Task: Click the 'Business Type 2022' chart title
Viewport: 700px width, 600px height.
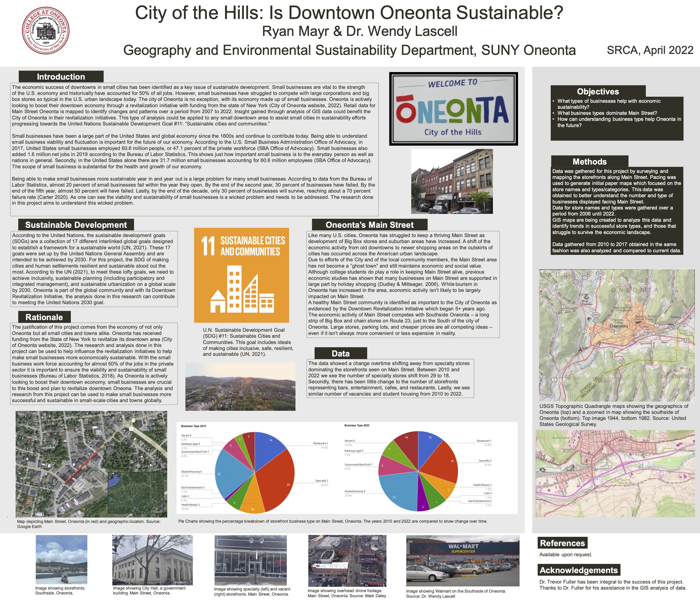Action: pos(357,425)
